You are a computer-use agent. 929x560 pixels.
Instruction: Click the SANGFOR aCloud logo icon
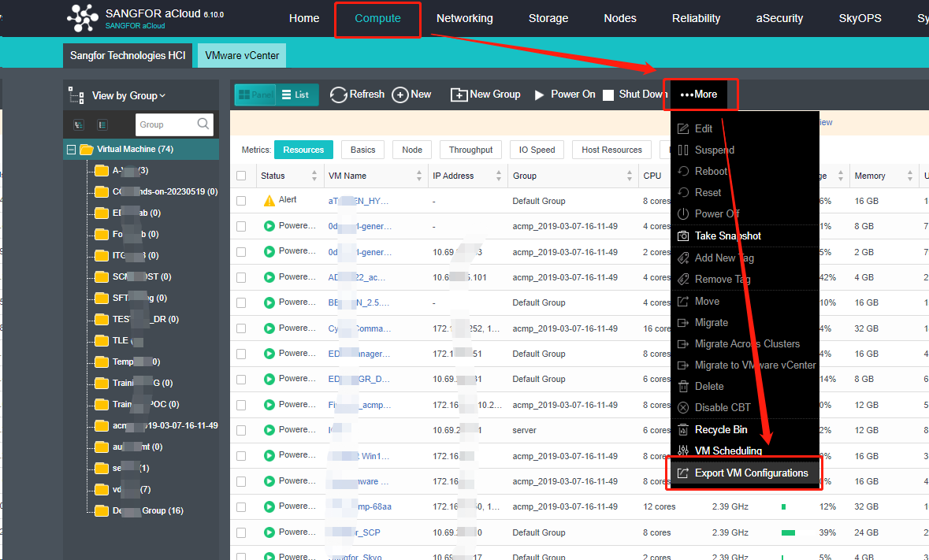pyautogui.click(x=83, y=18)
